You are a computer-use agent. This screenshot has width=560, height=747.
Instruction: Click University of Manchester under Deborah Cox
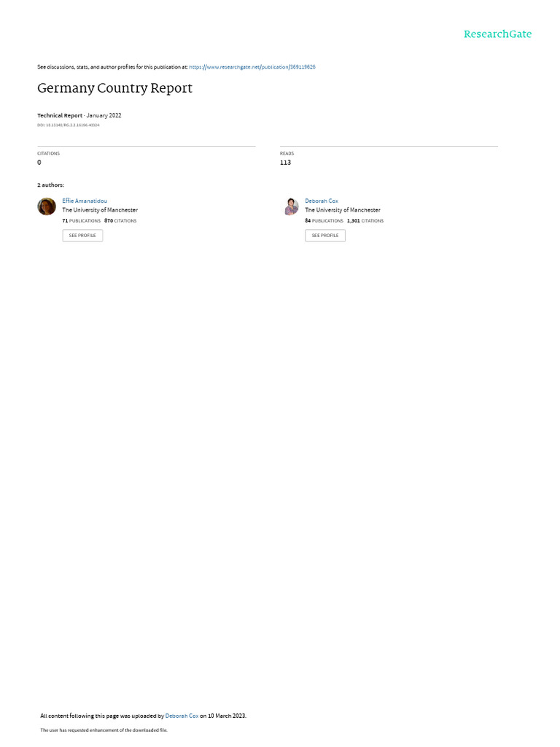pos(343,210)
